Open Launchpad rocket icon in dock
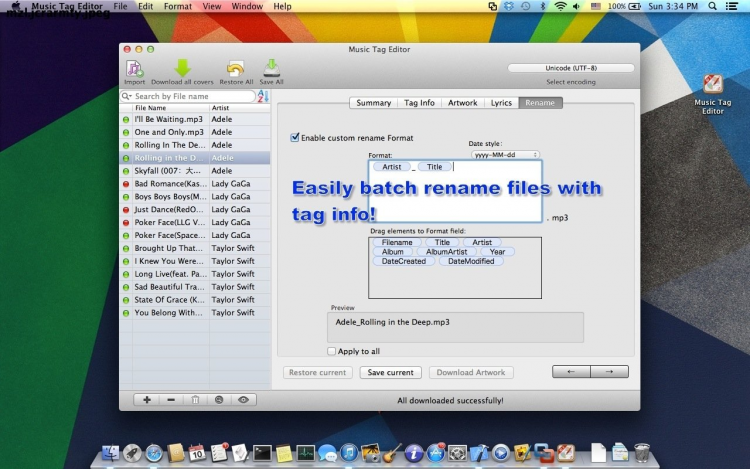 coord(132,453)
